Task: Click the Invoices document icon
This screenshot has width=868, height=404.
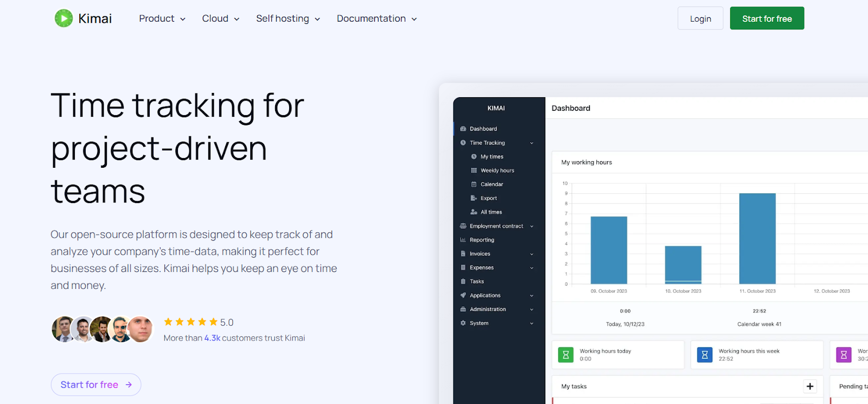Action: pyautogui.click(x=463, y=254)
